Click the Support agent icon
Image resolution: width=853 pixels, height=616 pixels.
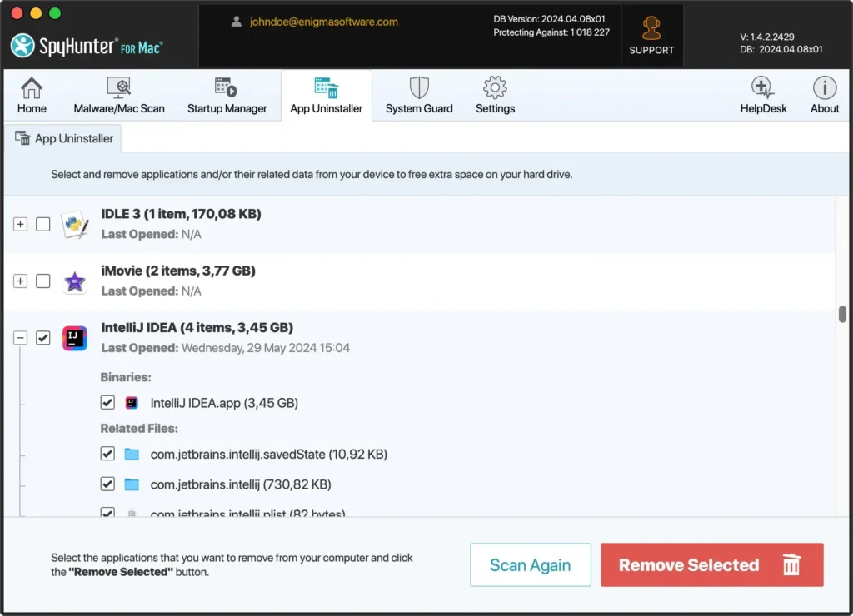click(651, 28)
